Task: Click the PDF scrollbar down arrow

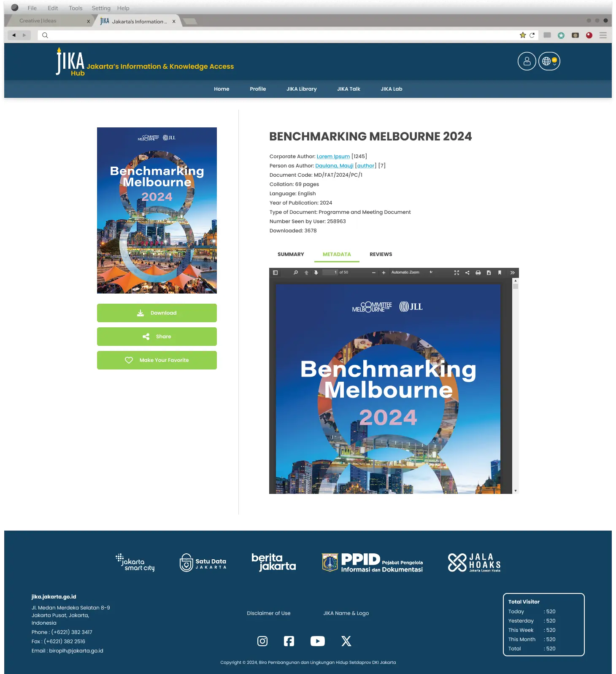Action: pyautogui.click(x=516, y=491)
